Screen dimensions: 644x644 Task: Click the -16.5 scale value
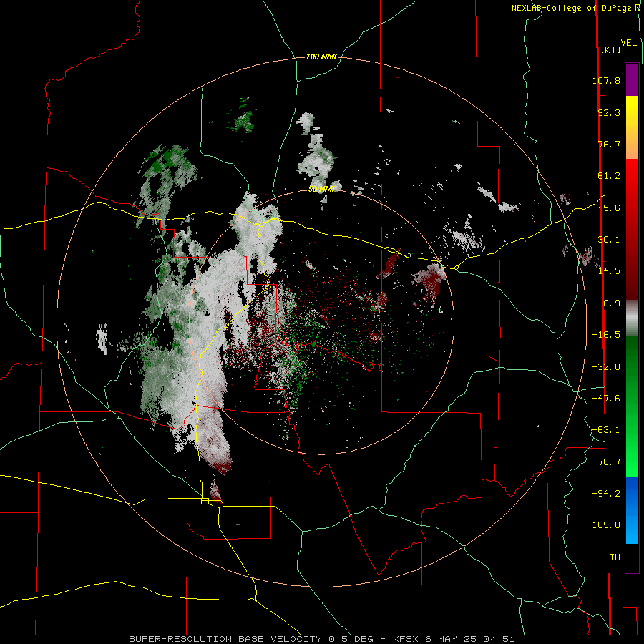click(x=606, y=335)
